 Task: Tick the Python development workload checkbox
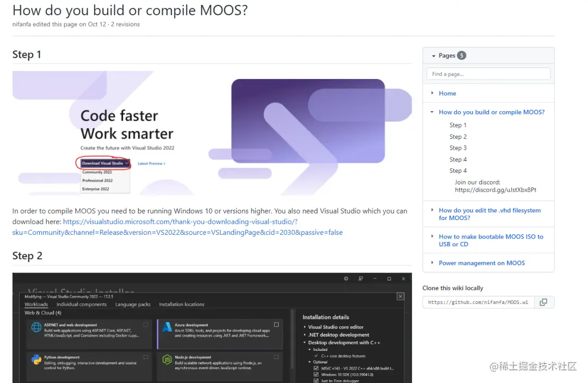coord(145,357)
